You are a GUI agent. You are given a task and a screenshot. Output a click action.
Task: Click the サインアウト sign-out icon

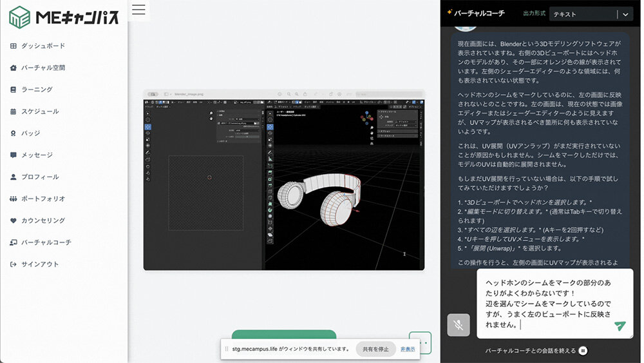click(x=14, y=264)
